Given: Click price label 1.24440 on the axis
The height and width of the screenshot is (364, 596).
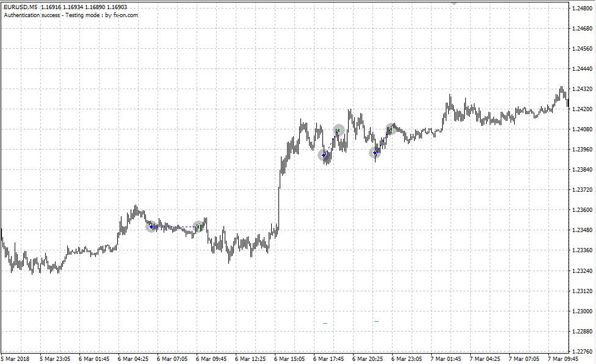Looking at the screenshot, I should (x=582, y=68).
